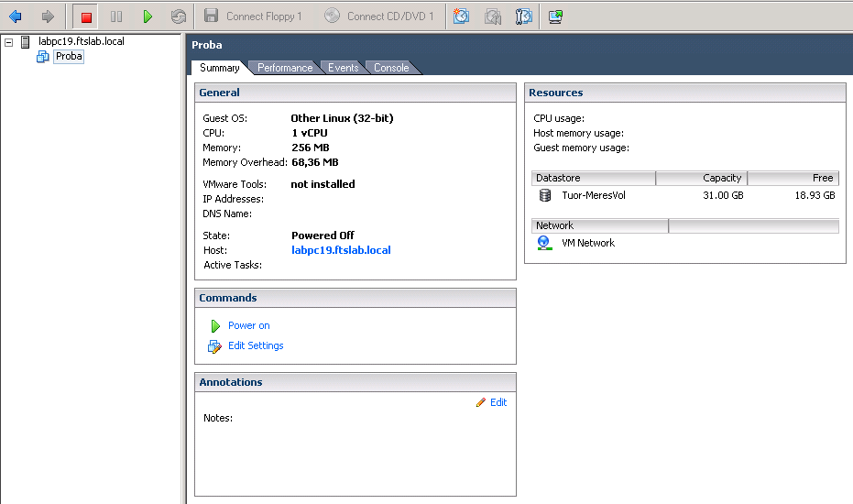Click the 18.93 GB free value
This screenshot has width=853, height=504.
815,195
